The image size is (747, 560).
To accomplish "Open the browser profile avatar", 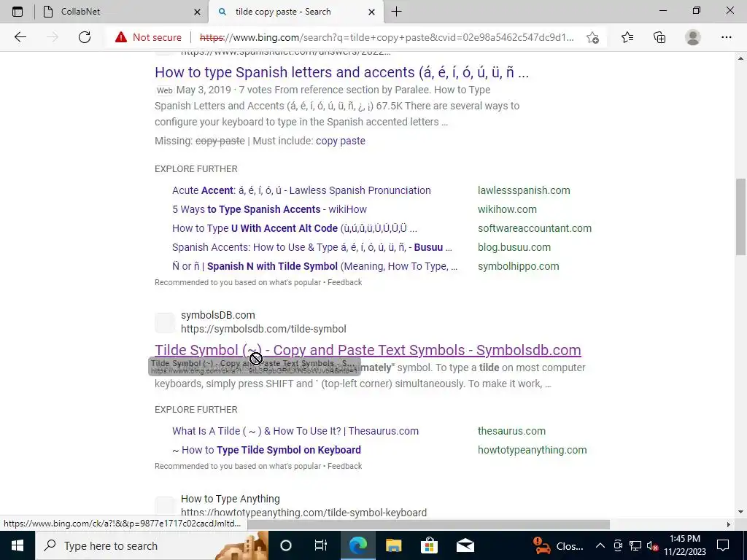I will 693,37.
